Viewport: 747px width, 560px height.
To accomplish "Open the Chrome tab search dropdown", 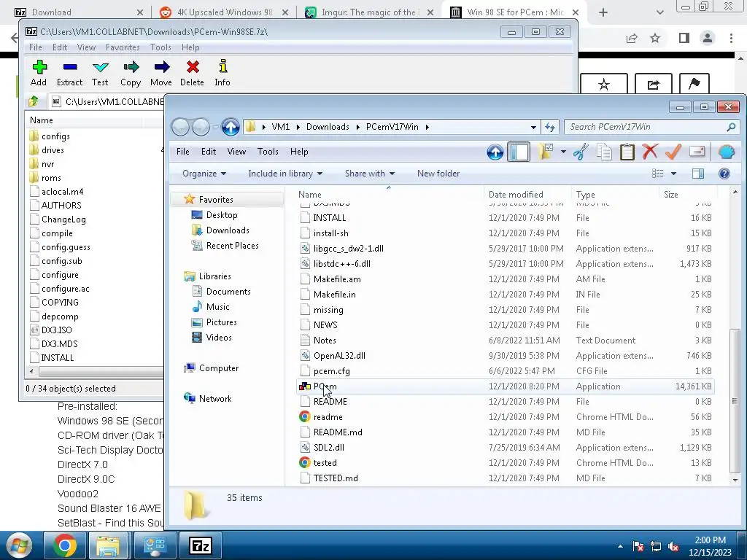I will click(x=659, y=12).
